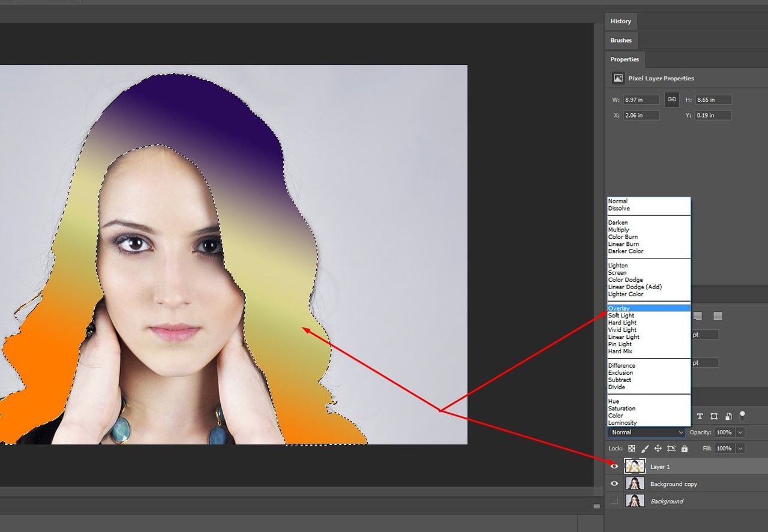
Task: Click the Pixel Layer Properties panel icon
Action: tap(618, 78)
